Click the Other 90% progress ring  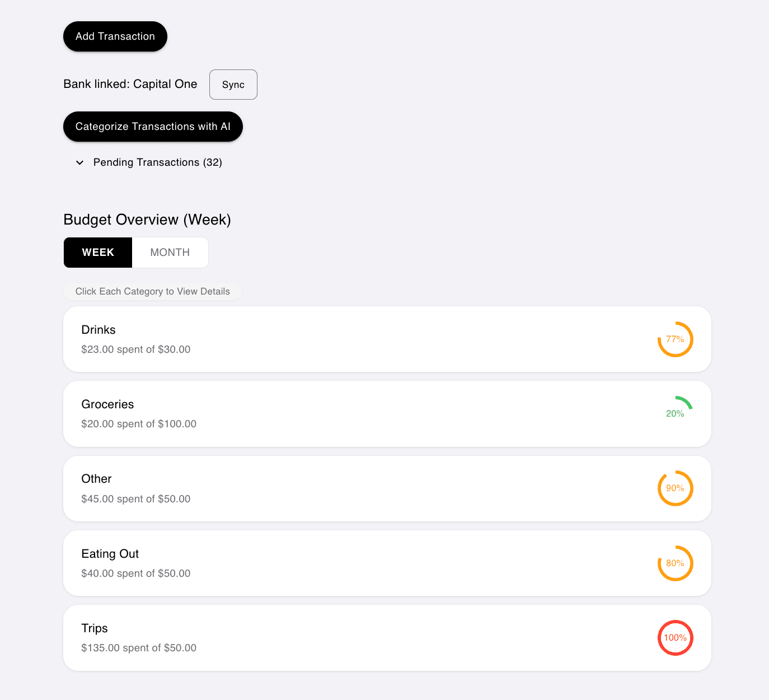tap(675, 488)
